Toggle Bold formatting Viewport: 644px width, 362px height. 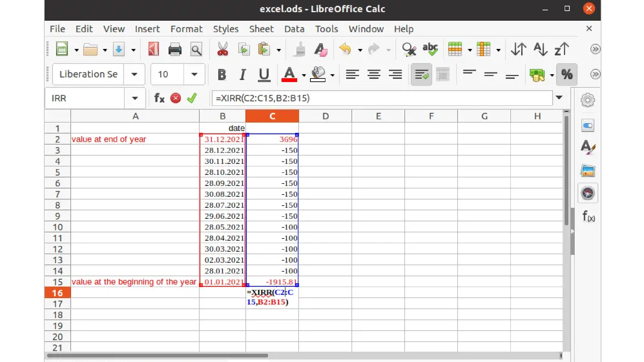(222, 74)
